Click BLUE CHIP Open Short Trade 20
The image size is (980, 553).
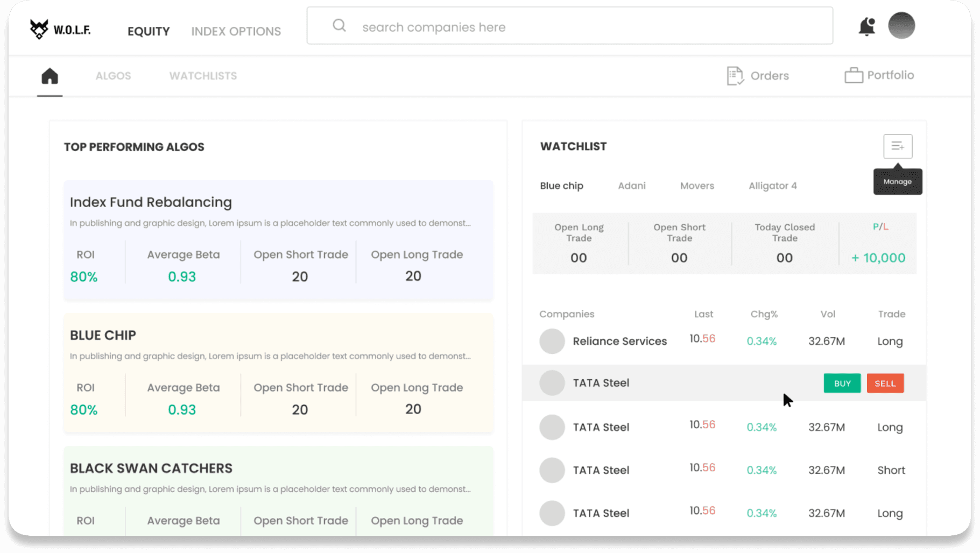pyautogui.click(x=300, y=409)
